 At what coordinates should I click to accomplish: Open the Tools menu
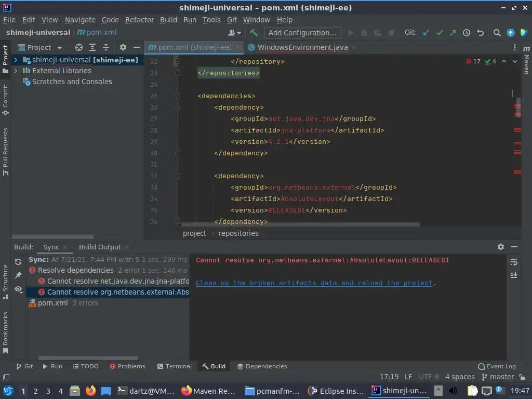211,20
